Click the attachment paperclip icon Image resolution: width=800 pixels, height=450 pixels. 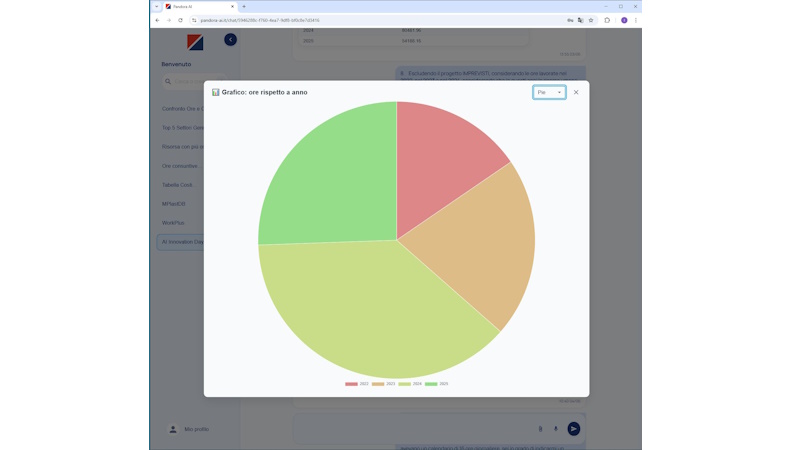click(x=540, y=428)
